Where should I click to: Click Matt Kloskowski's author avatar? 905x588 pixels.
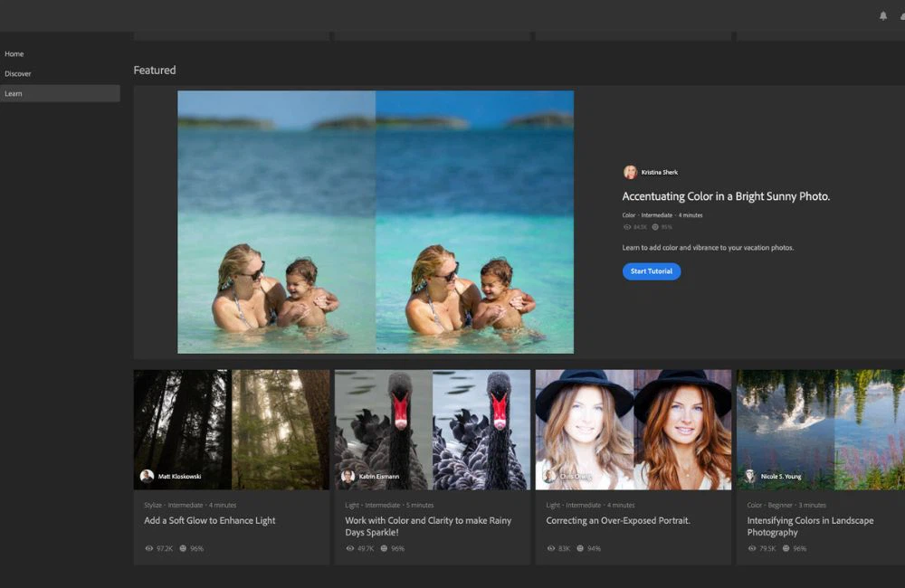[x=148, y=475]
